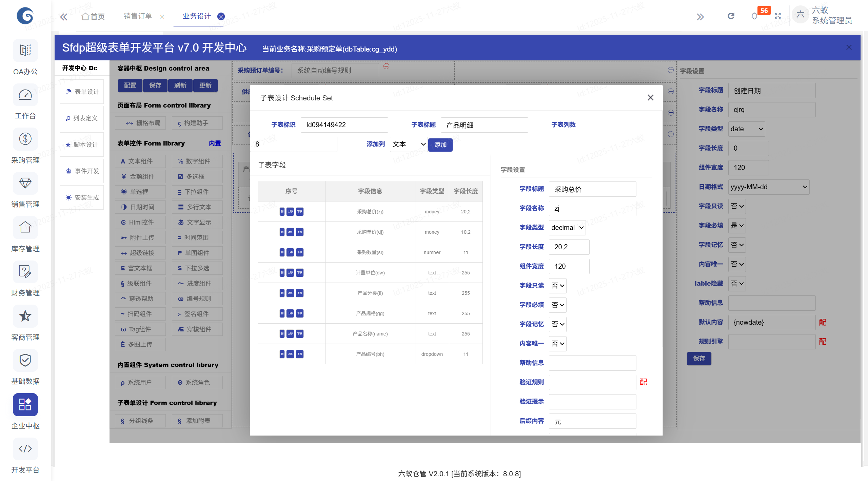This screenshot has width=868, height=481.
Task: Refresh page using top bar reload icon
Action: (x=731, y=16)
